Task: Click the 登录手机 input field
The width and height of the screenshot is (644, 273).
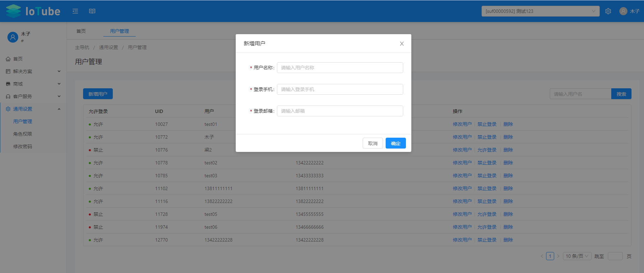Action: (340, 89)
